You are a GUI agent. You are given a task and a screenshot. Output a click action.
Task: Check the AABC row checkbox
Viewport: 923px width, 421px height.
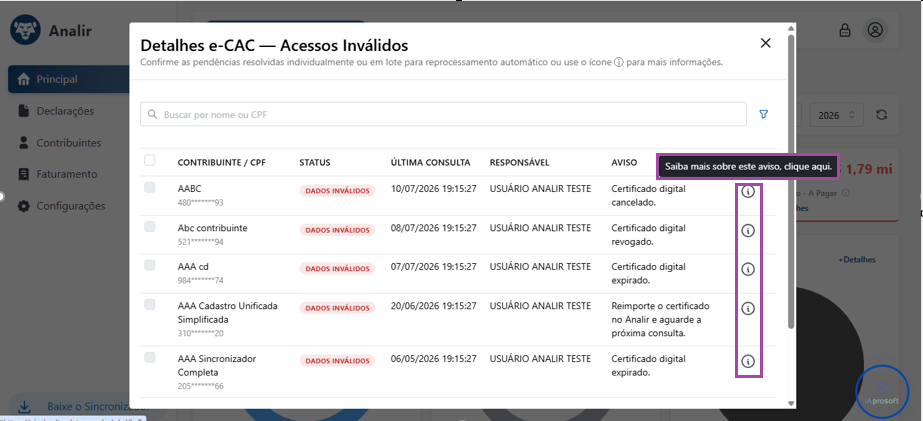150,187
